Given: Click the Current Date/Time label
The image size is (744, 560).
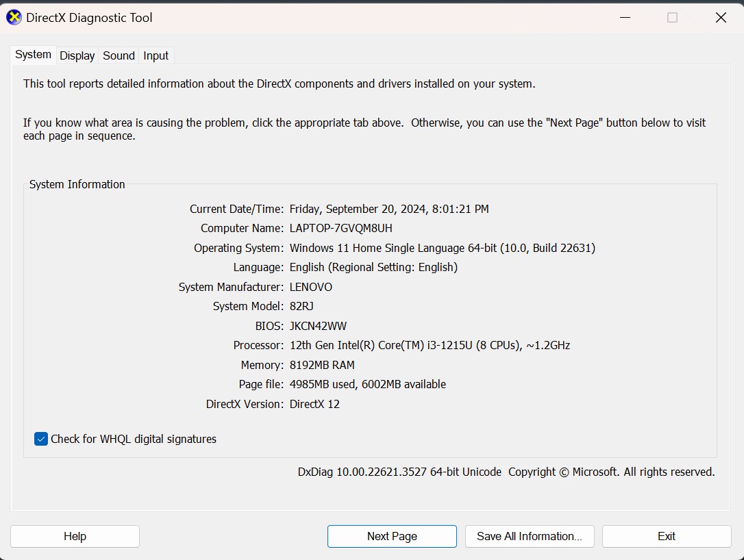Looking at the screenshot, I should tap(237, 209).
